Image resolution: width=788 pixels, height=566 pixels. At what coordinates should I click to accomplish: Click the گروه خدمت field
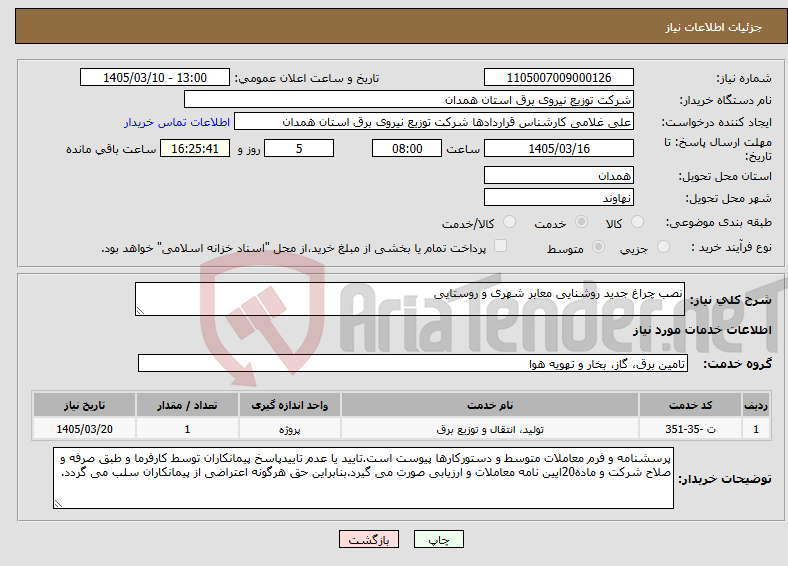(413, 363)
